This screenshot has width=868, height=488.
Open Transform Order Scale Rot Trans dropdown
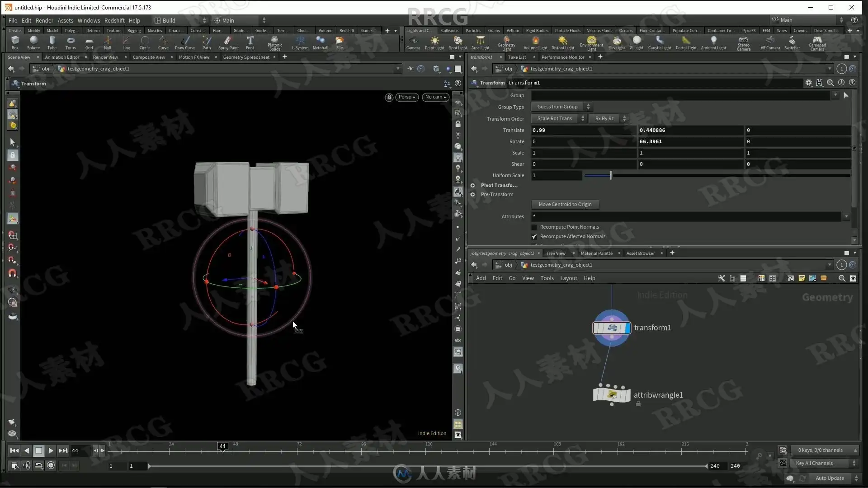559,118
